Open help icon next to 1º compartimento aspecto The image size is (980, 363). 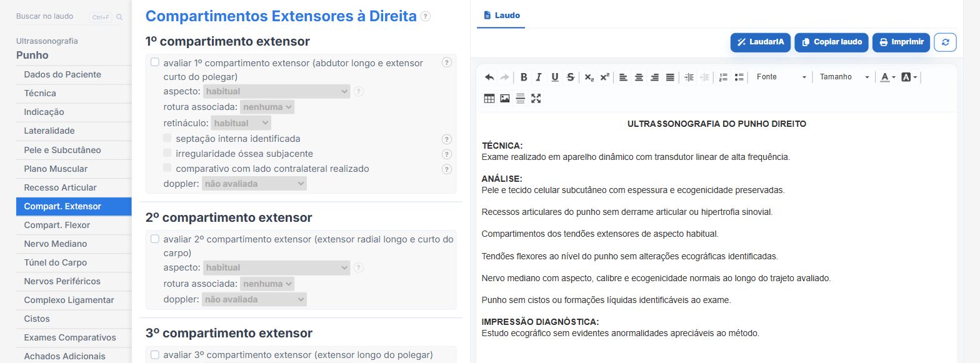pos(358,91)
